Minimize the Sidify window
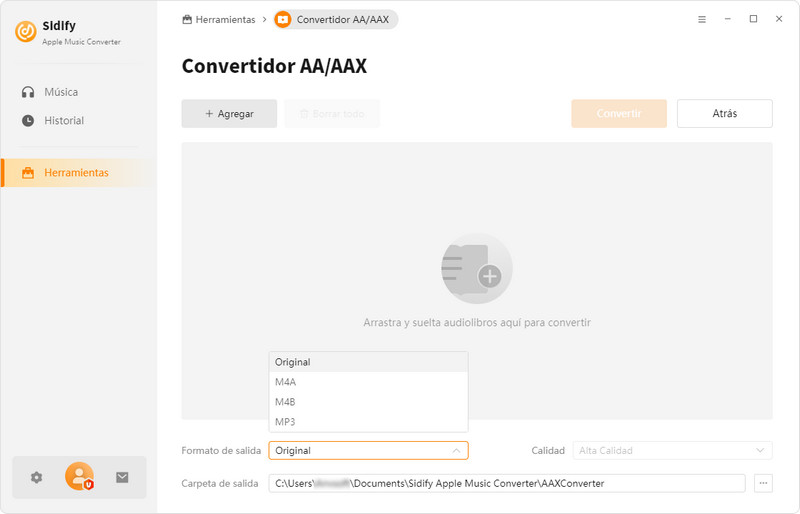The width and height of the screenshot is (800, 514). pyautogui.click(x=728, y=19)
